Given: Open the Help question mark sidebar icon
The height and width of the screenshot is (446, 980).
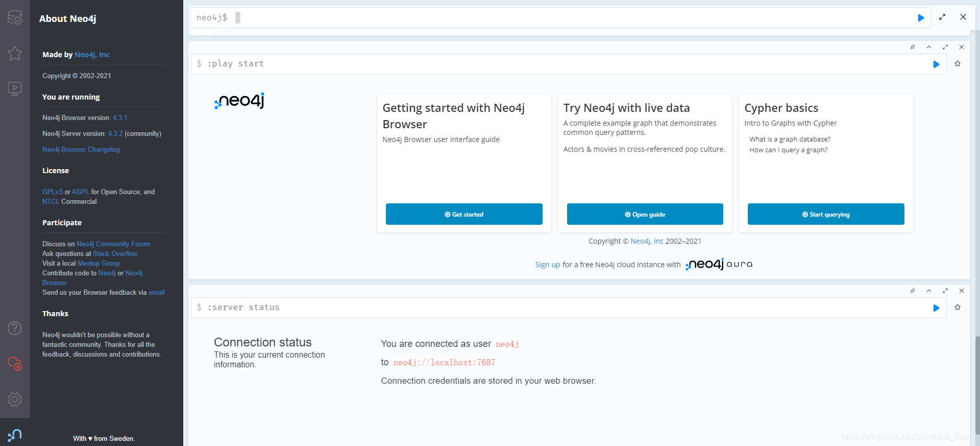Looking at the screenshot, I should (x=15, y=328).
